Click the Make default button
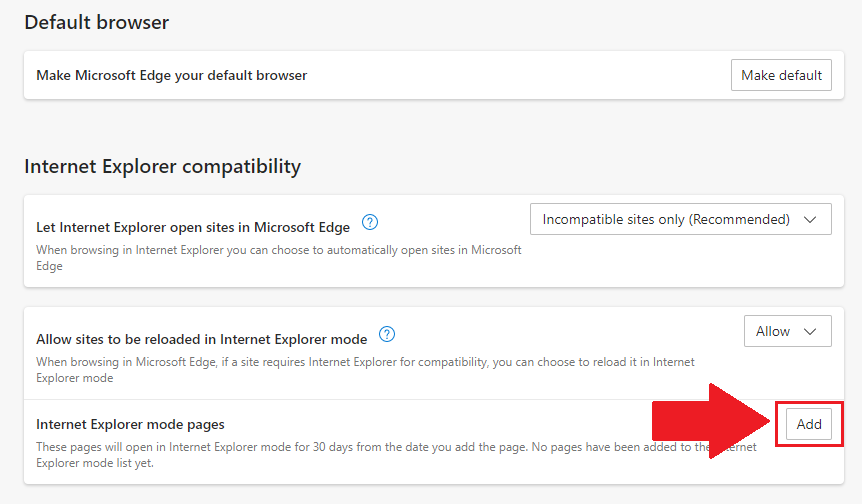 click(x=781, y=75)
